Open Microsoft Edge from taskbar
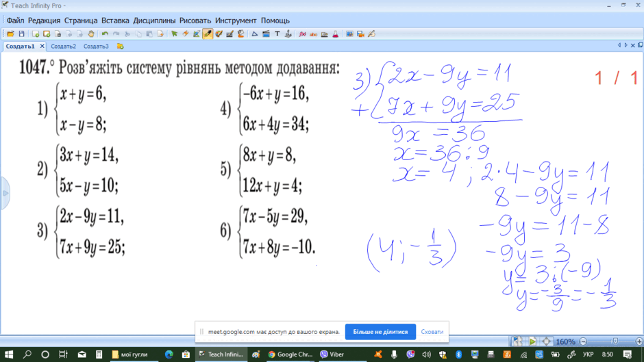 pos(169,354)
